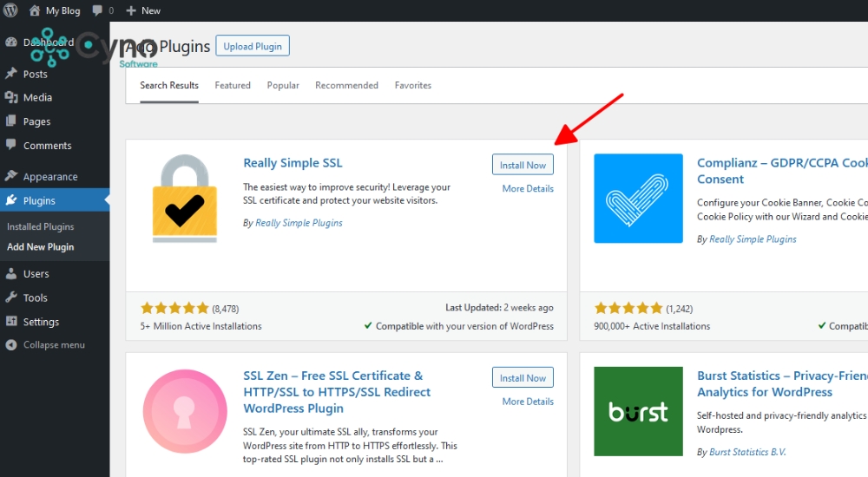
Task: Click the Collapse menu arrow icon
Action: point(11,345)
